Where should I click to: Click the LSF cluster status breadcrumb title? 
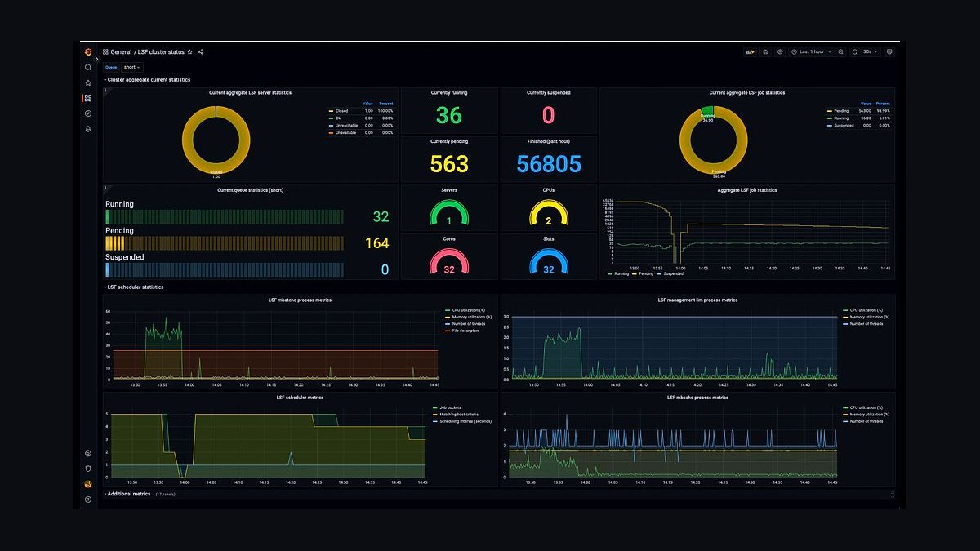click(161, 51)
